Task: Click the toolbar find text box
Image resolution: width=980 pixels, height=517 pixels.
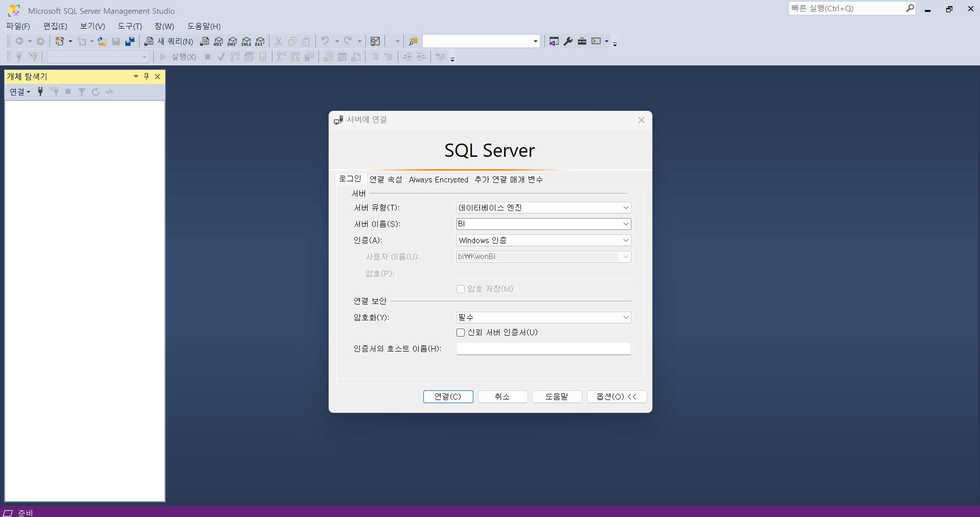Action: 477,41
